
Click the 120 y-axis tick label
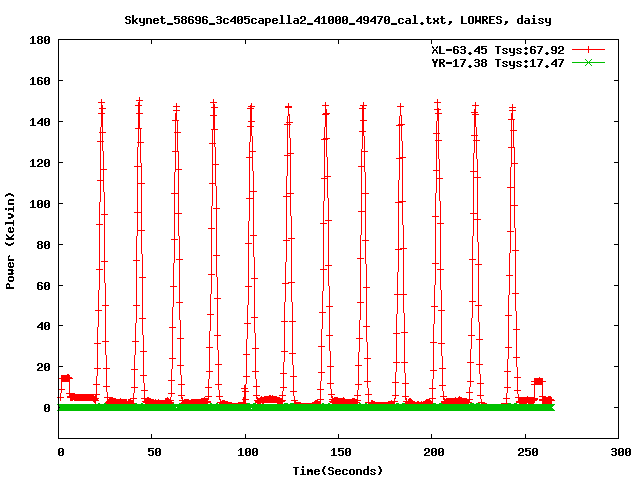point(40,163)
